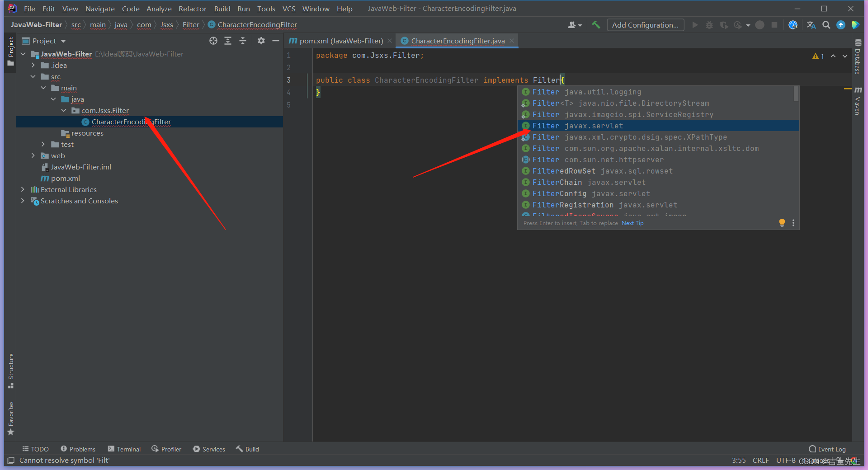Click the IDE update arrow icon

coord(841,25)
